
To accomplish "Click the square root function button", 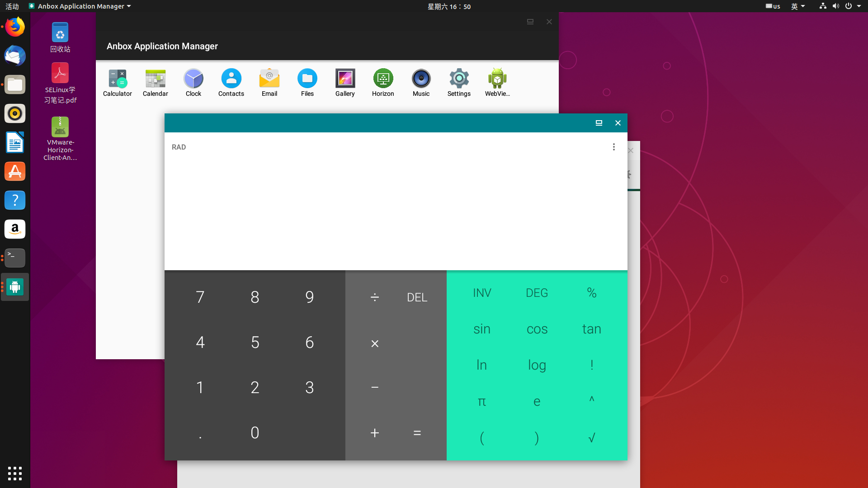I will pos(591,437).
